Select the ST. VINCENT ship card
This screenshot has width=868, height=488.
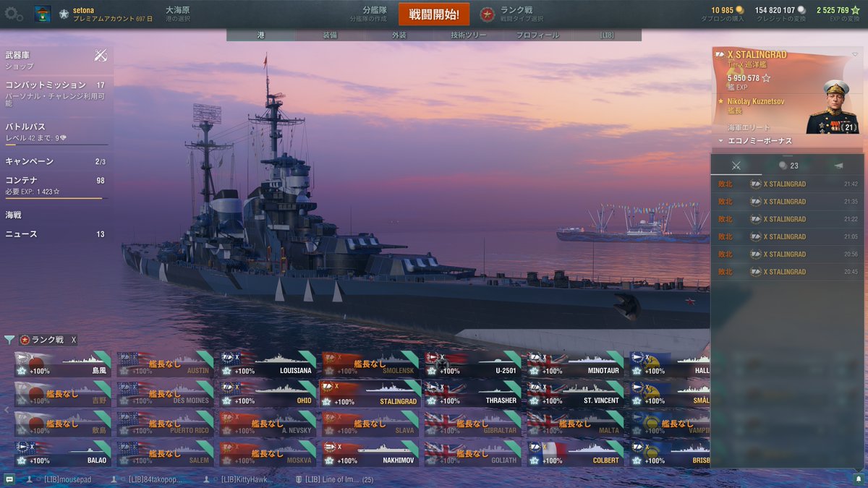[575, 394]
